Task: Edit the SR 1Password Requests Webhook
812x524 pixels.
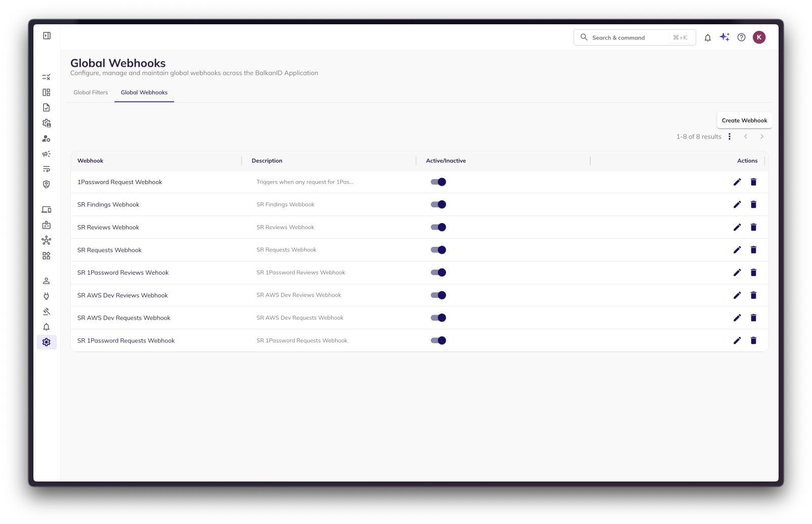Action: tap(737, 341)
